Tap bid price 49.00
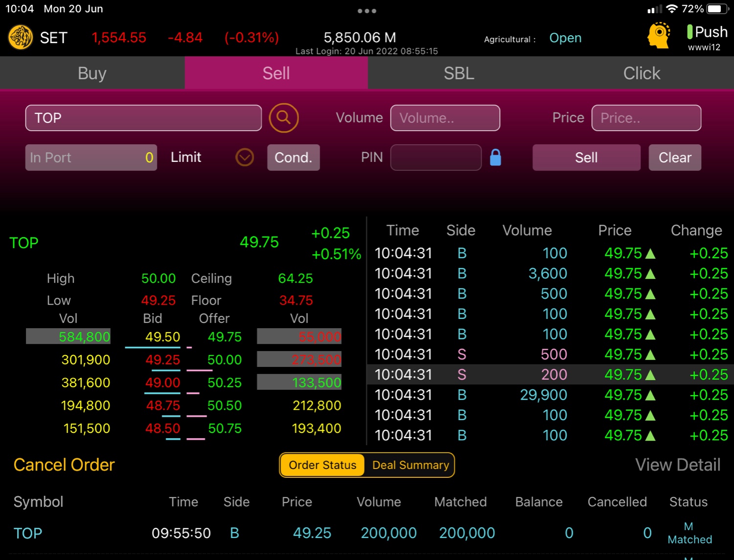 coord(162,382)
